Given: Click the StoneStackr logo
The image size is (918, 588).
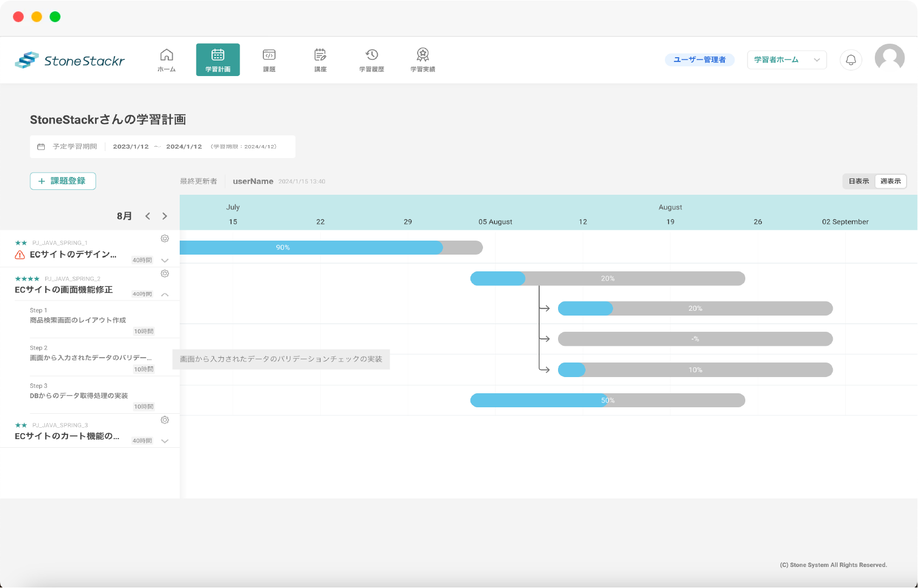Looking at the screenshot, I should 70,60.
